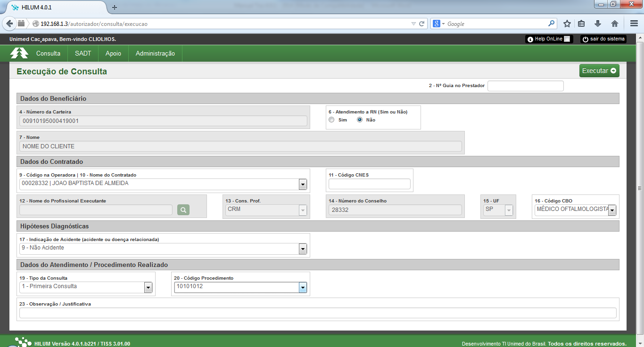Click the magnifier search button for Profissional Executante

pos(183,210)
